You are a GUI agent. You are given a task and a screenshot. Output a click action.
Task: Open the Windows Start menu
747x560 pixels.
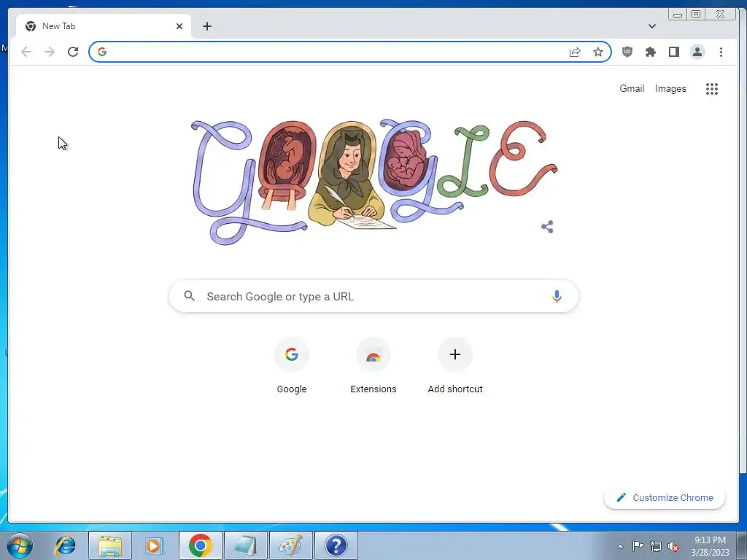tap(20, 545)
